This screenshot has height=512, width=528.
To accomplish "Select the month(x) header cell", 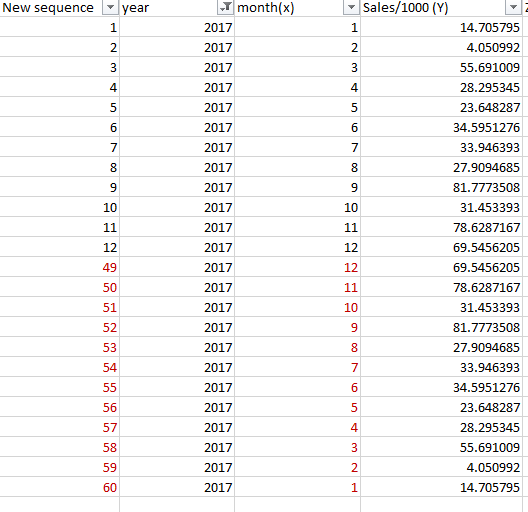I will [x=297, y=8].
